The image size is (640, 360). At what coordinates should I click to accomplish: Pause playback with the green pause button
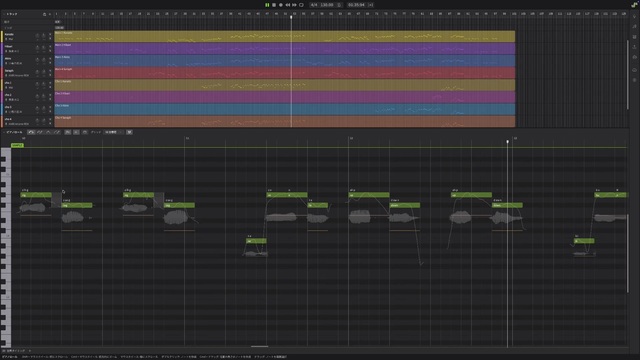click(x=267, y=5)
